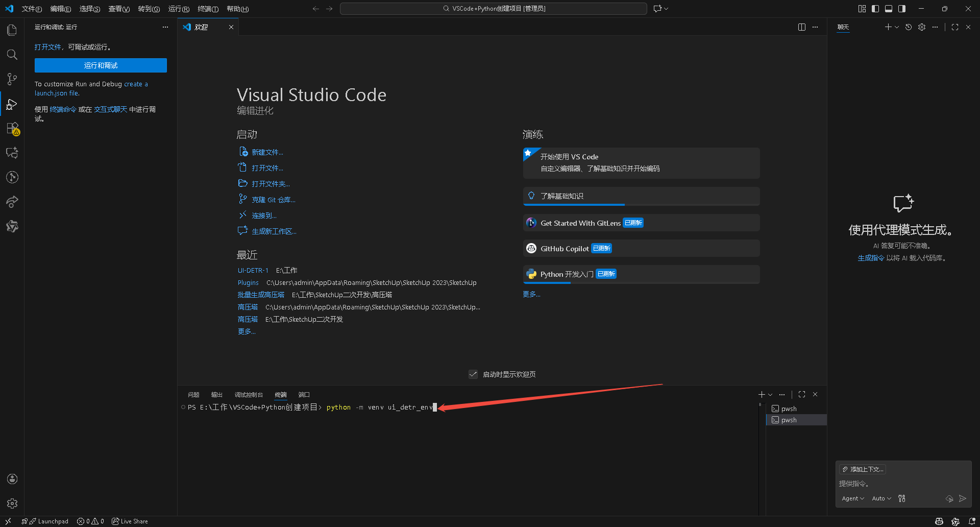This screenshot has height=527, width=980.
Task: Click Live Share in status bar
Action: tap(130, 521)
